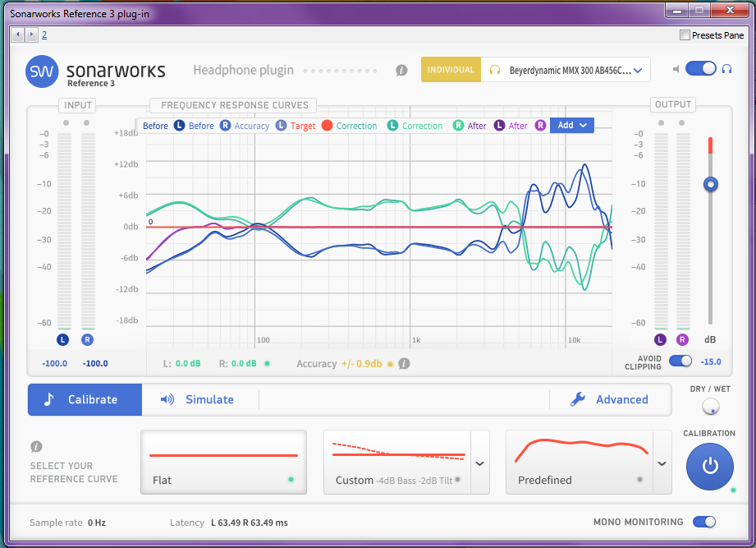Toggle the Target curve visibility

(x=327, y=126)
